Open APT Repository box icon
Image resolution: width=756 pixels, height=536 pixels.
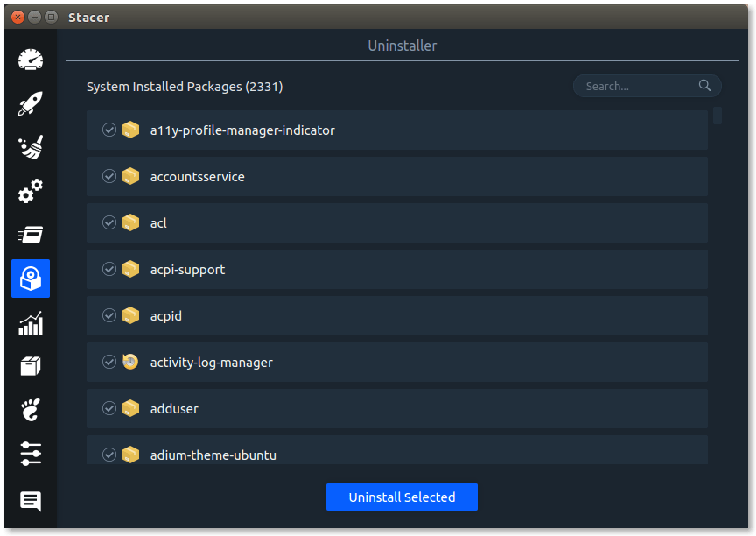tap(31, 366)
